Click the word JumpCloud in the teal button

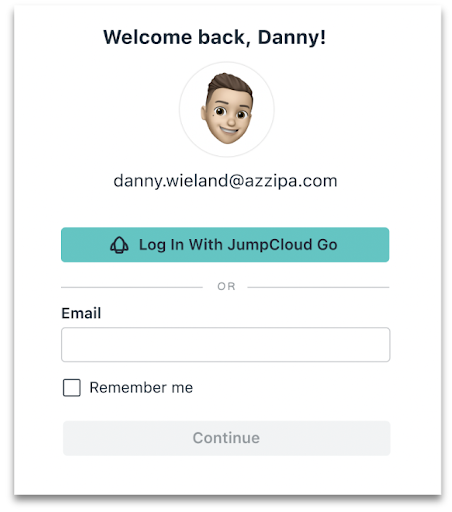pos(270,245)
